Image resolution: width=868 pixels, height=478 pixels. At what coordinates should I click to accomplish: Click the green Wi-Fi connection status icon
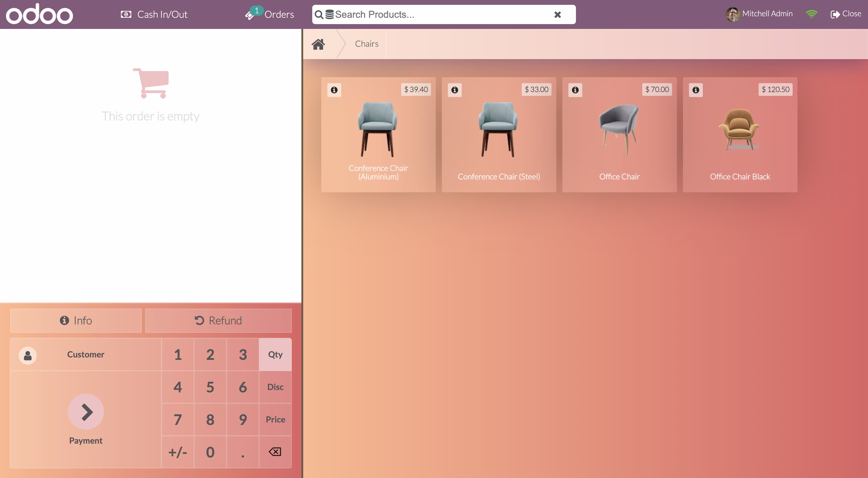coord(811,14)
